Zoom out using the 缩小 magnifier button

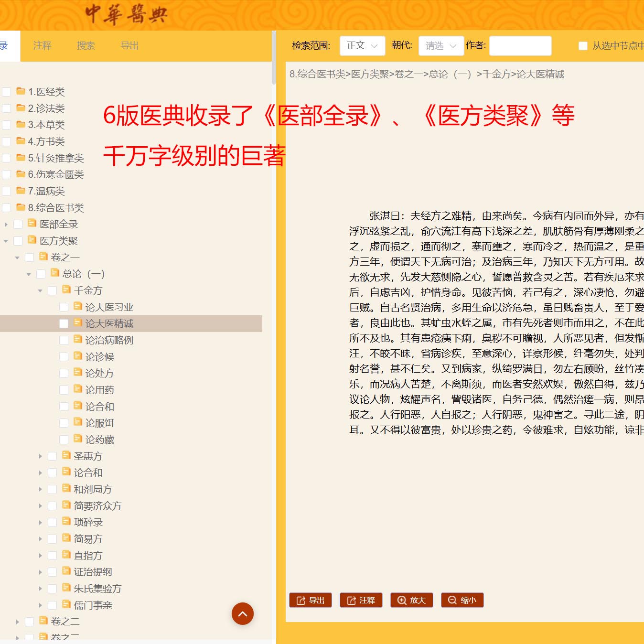pyautogui.click(x=462, y=600)
